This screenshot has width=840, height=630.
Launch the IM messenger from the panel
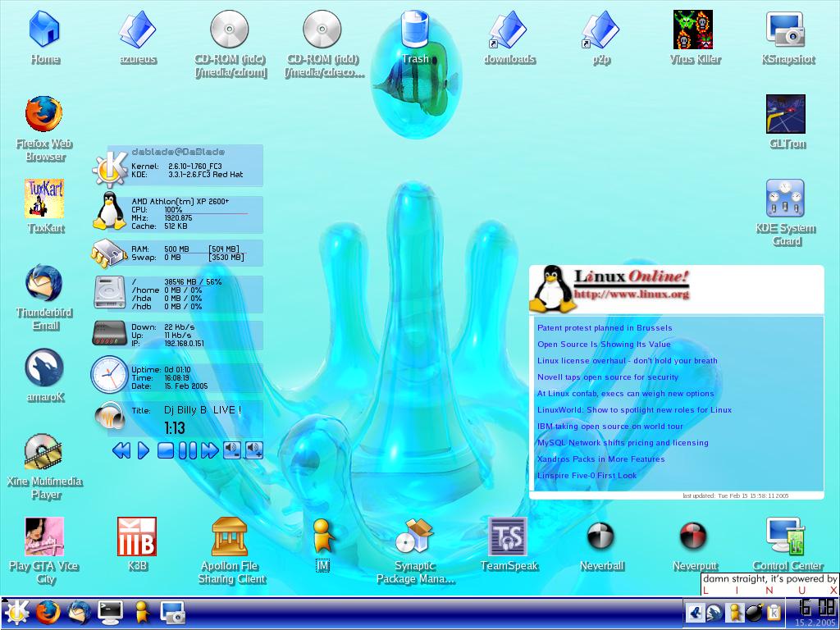(141, 613)
